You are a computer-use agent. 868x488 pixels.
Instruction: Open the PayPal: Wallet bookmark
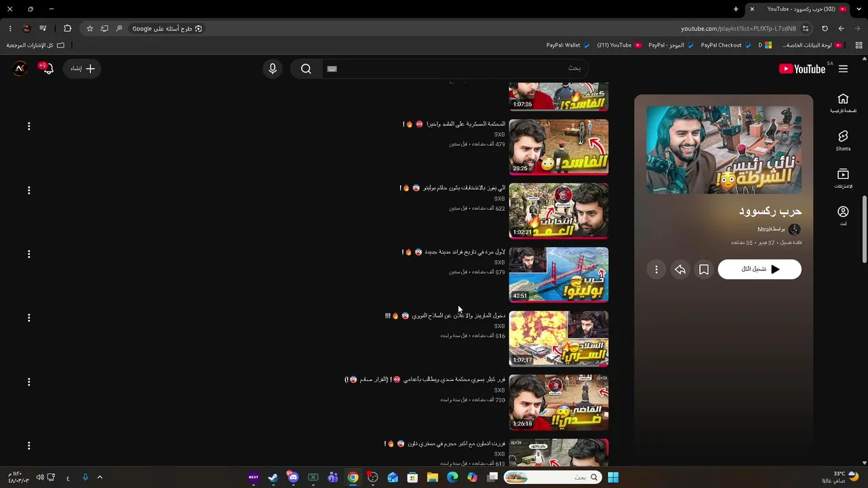click(568, 45)
